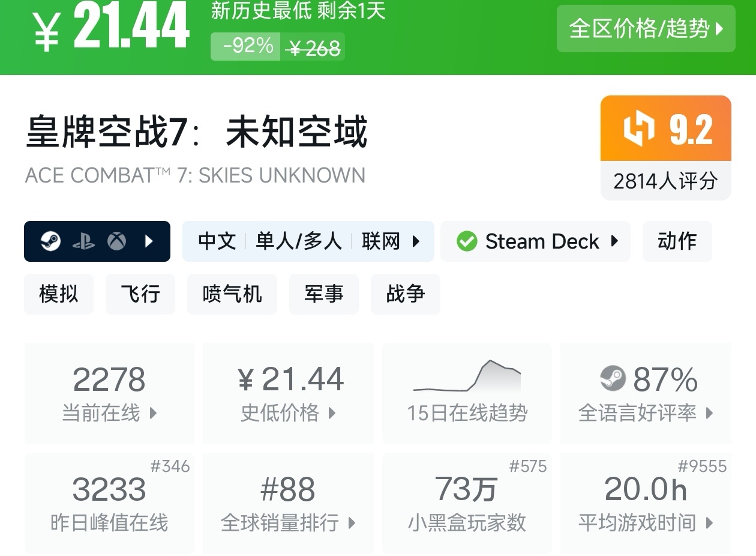Open 全语言好评率 details arrow
756x556 pixels.
710,413
